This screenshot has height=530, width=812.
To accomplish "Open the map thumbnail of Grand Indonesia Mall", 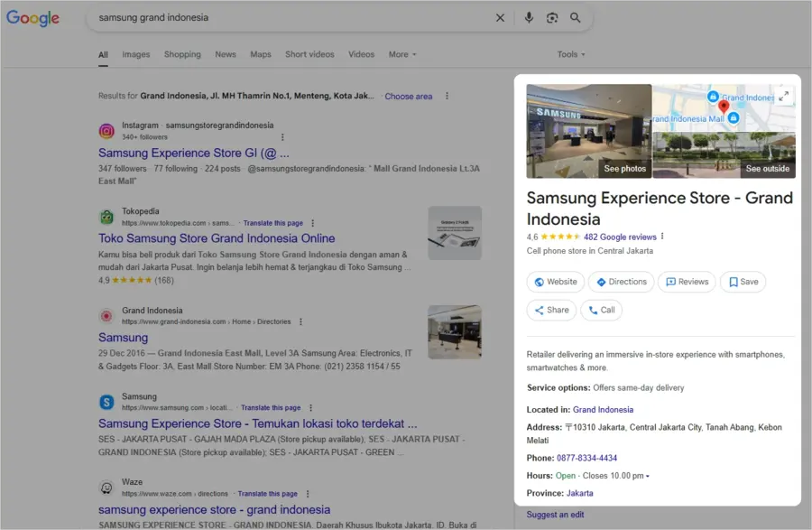I will 724,107.
